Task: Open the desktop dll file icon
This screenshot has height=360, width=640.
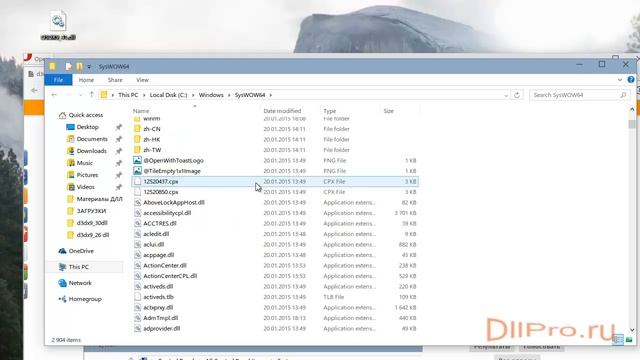Action: [x=58, y=21]
